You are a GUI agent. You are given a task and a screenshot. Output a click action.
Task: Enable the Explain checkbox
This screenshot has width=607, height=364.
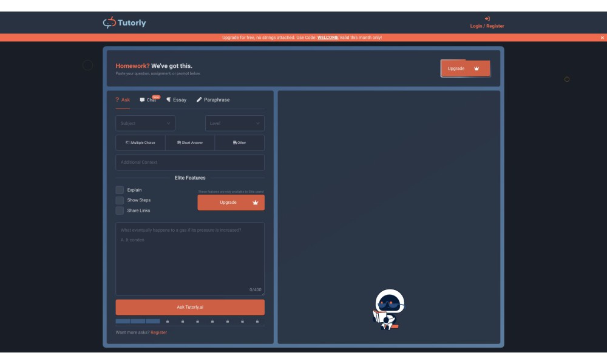(120, 190)
